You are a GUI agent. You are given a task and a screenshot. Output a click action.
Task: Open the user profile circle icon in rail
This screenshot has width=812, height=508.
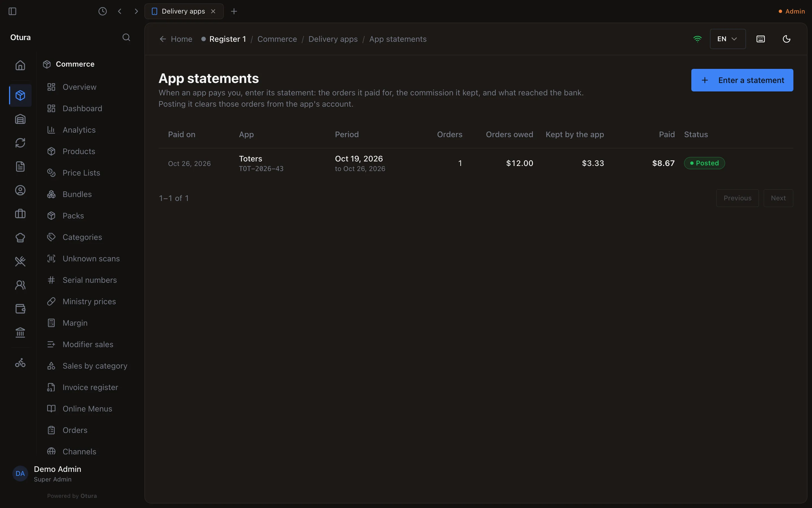click(x=20, y=190)
